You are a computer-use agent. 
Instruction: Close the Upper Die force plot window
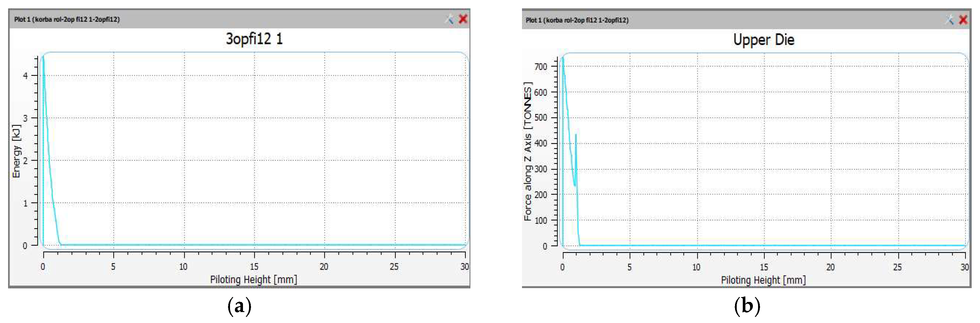(x=963, y=20)
